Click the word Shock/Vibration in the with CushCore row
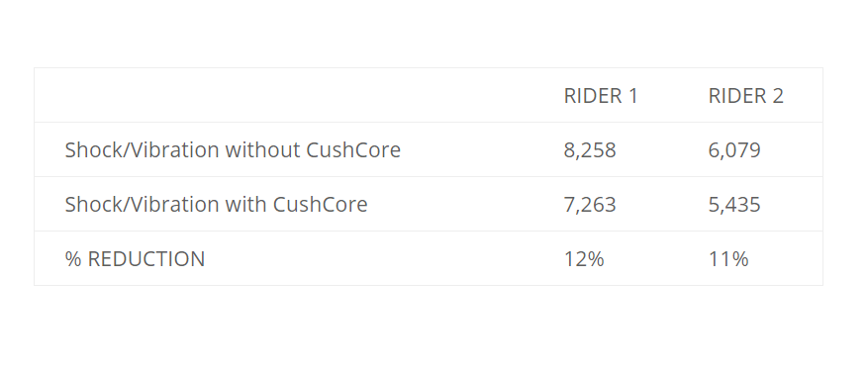868x372 pixels. [142, 204]
